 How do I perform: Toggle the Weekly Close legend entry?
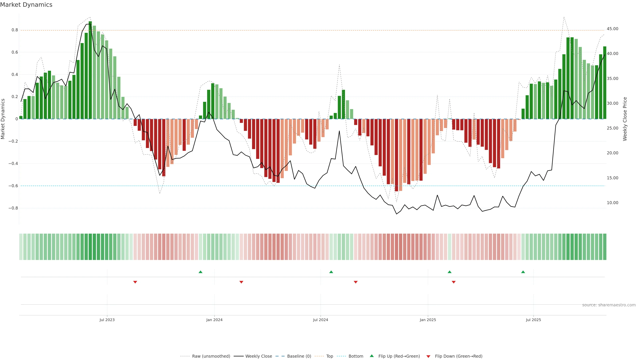click(x=258, y=356)
